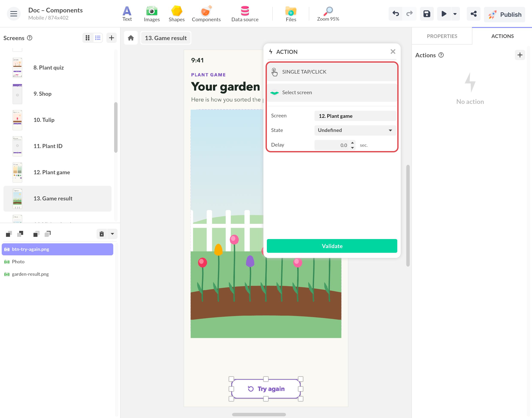Undo the last change
Image resolution: width=532 pixels, height=418 pixels.
point(396,14)
